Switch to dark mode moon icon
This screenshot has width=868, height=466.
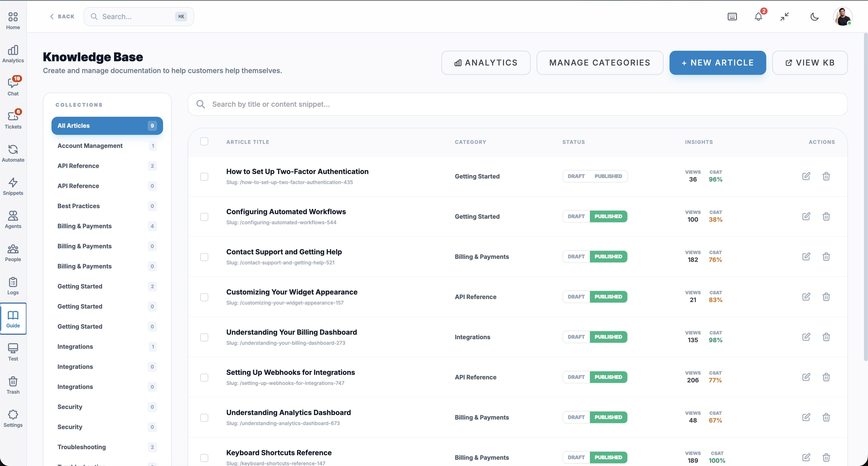point(814,17)
